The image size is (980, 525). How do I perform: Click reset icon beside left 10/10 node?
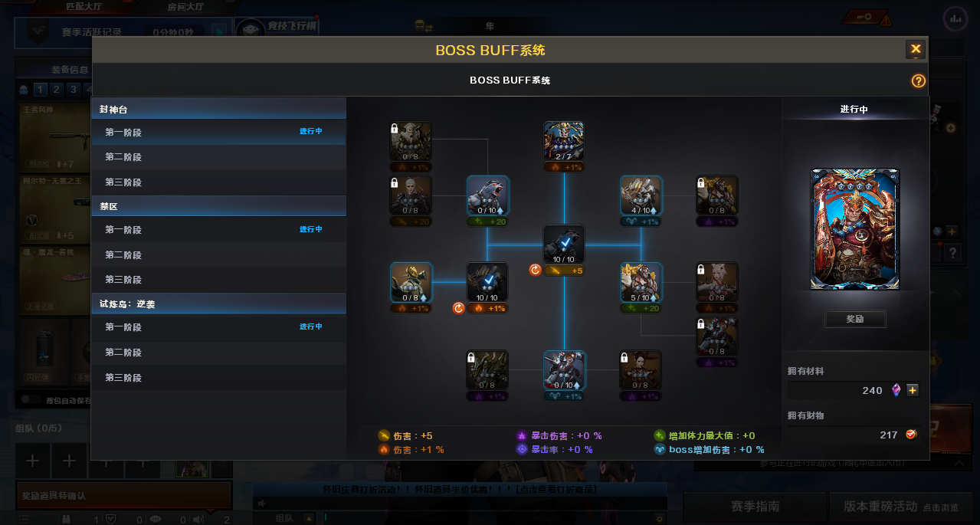coord(459,308)
